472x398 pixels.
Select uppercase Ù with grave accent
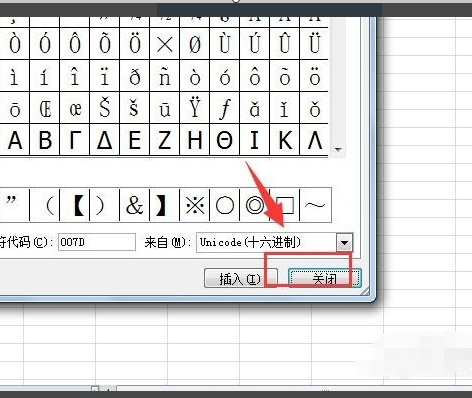coord(225,44)
